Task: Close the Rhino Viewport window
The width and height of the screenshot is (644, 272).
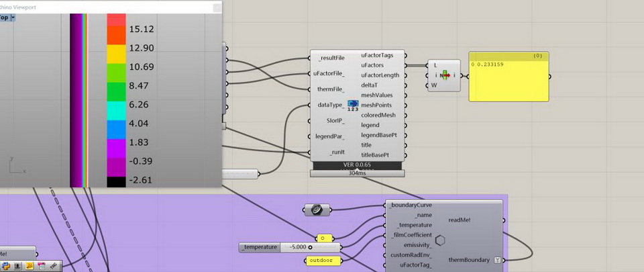Action: 217,7
